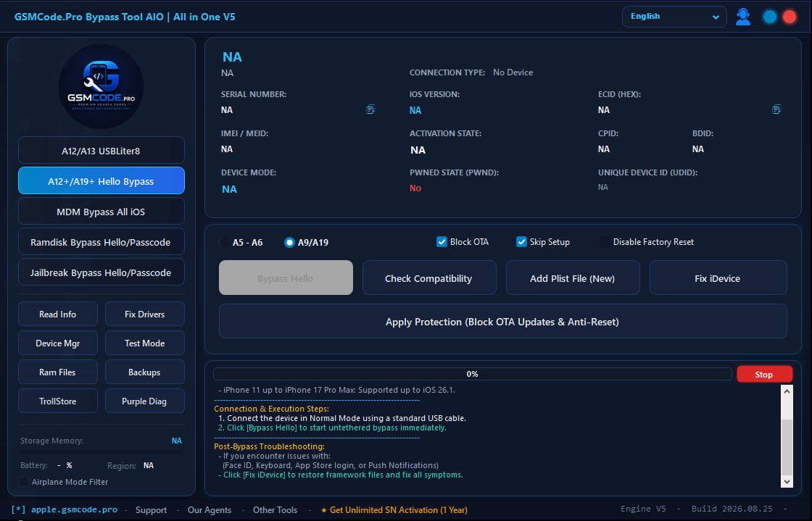The width and height of the screenshot is (812, 521).
Task: Click the GSMCode.Pro logo image
Action: (101, 86)
